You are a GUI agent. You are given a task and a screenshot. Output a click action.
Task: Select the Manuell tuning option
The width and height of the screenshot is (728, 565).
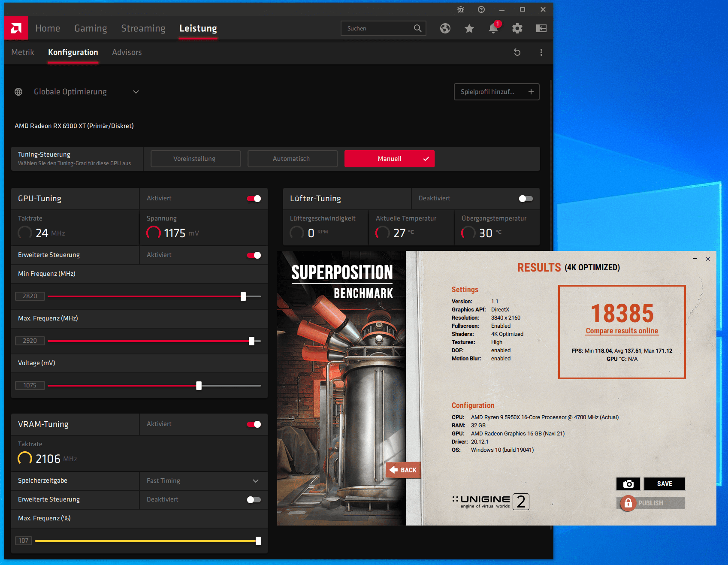[390, 159]
